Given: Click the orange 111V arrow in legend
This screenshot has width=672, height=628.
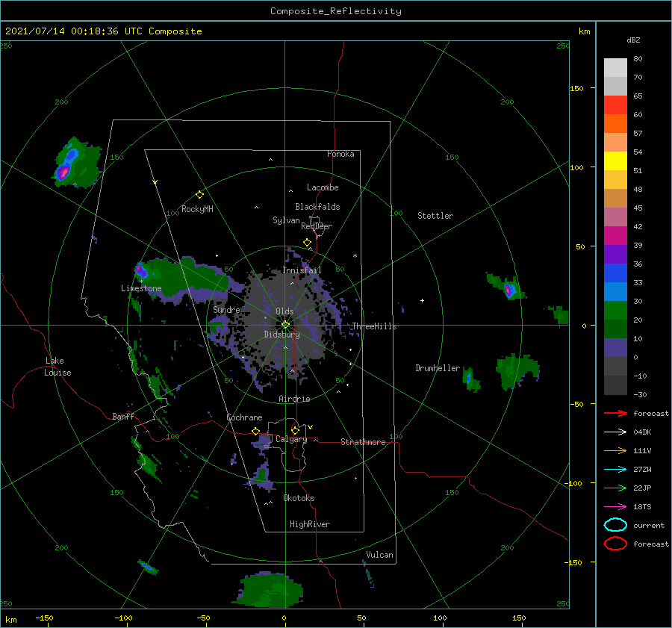Looking at the screenshot, I should pyautogui.click(x=615, y=450).
